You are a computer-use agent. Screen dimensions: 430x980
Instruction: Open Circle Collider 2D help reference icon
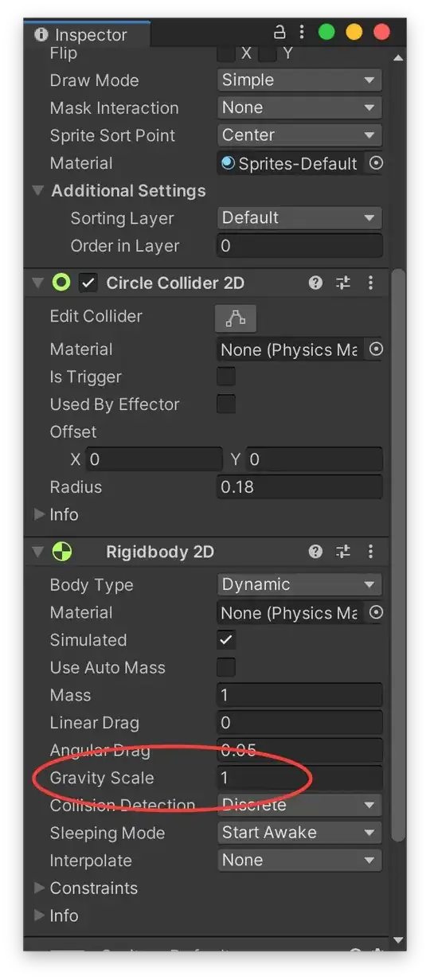pyautogui.click(x=315, y=283)
